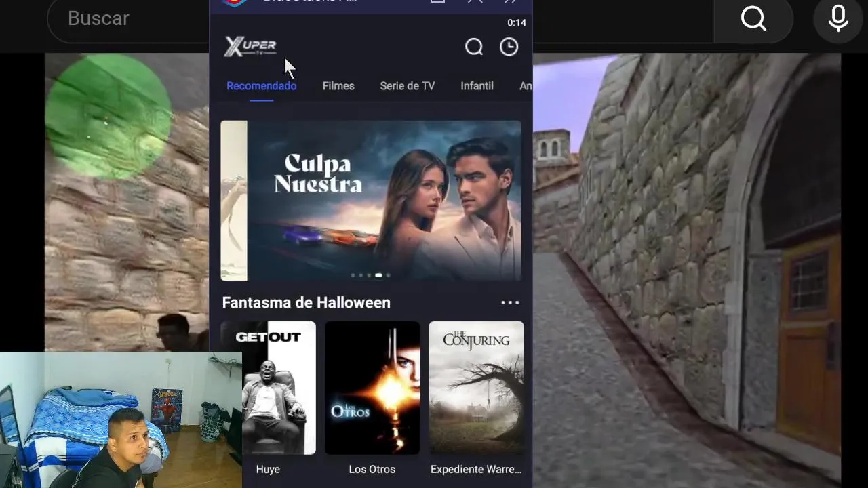The image size is (868, 488).
Task: Switch to the Serie de TV tab
Action: (407, 86)
